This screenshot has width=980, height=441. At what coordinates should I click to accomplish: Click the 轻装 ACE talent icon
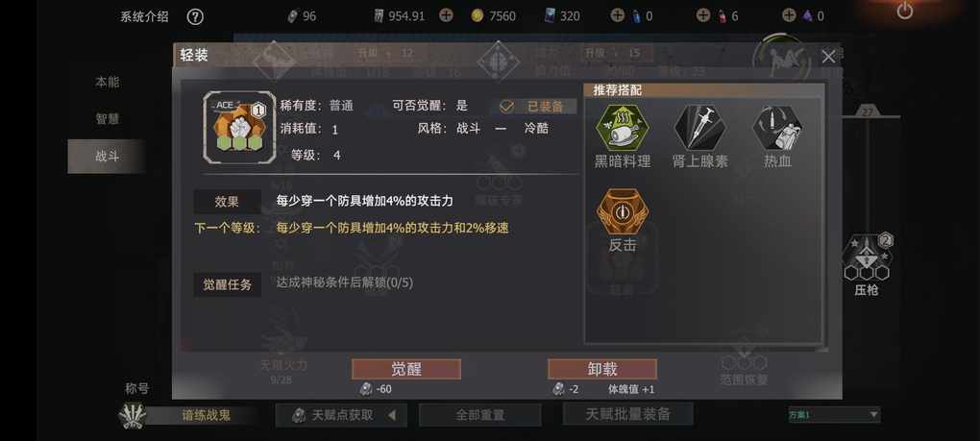(x=240, y=128)
